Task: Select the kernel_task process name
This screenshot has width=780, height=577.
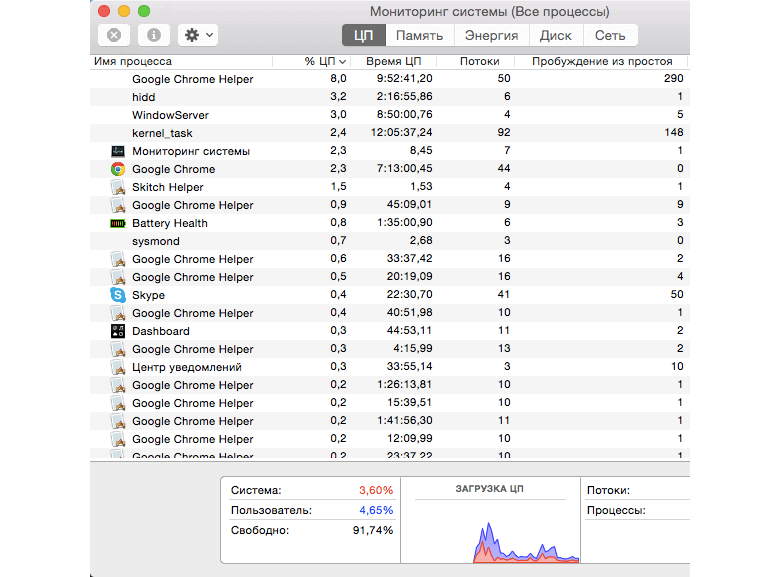Action: [x=162, y=133]
